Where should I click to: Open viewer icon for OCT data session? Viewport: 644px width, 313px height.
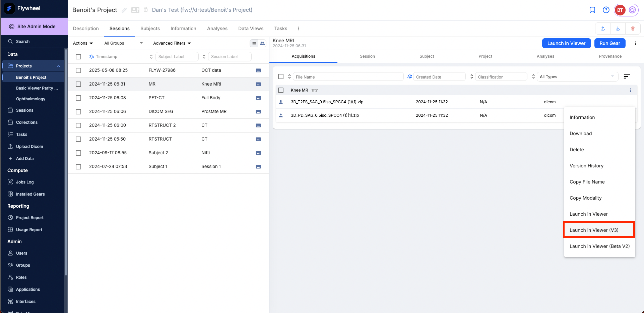(258, 70)
